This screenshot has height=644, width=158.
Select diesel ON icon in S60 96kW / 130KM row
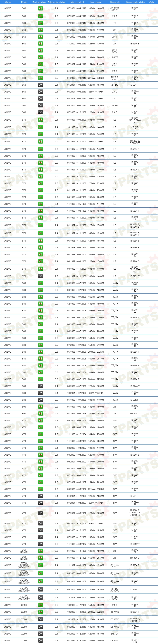click(x=40, y=92)
